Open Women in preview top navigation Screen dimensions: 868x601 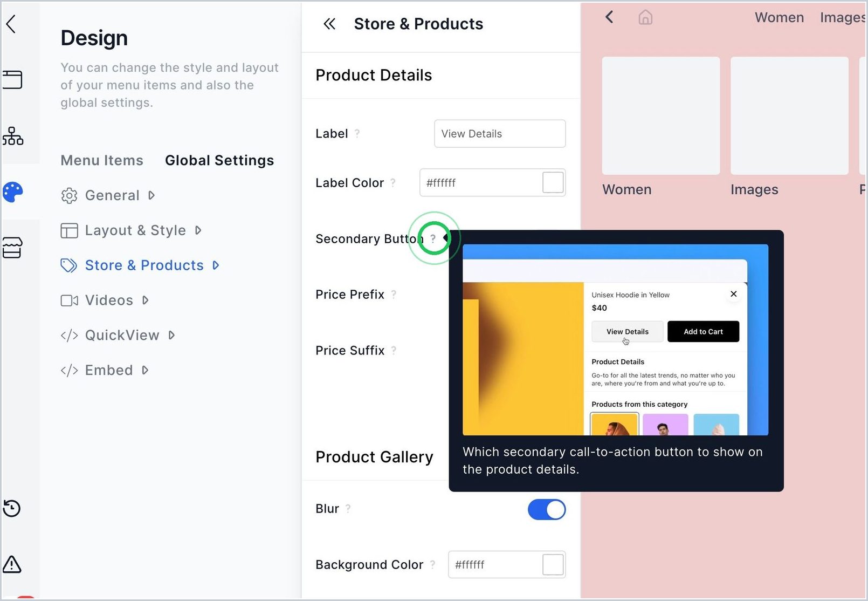[779, 17]
